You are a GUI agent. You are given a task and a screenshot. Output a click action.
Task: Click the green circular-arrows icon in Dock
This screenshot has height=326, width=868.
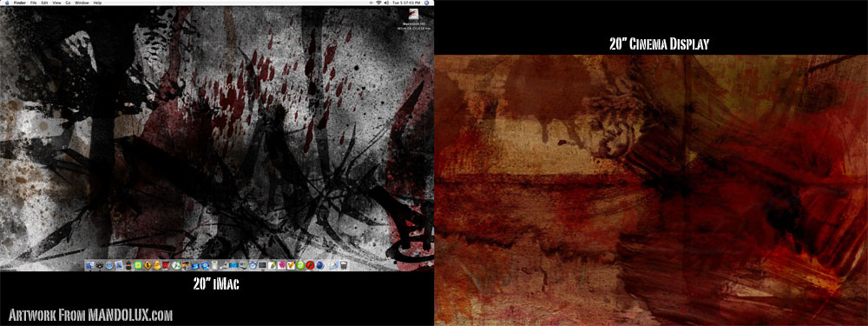176,265
